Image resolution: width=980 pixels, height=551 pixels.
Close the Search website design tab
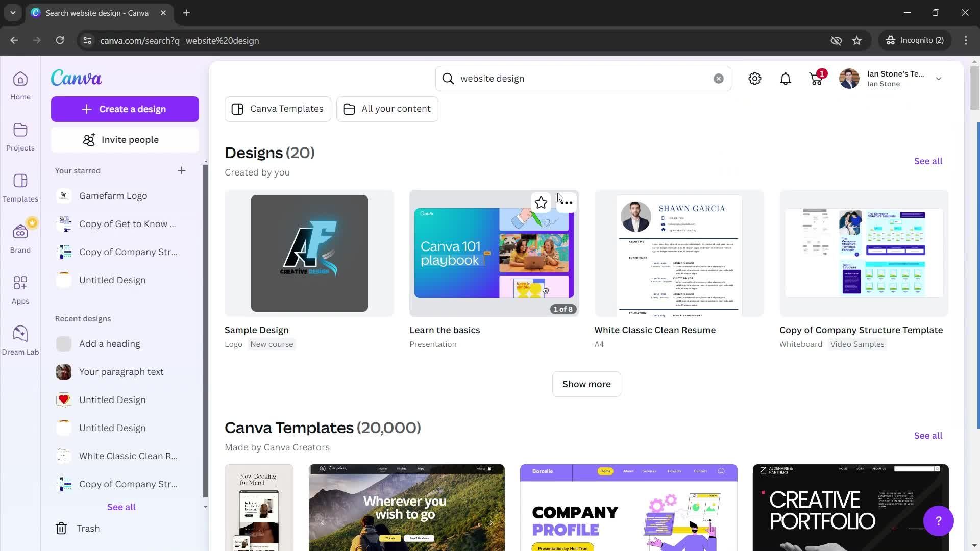pyautogui.click(x=163, y=13)
